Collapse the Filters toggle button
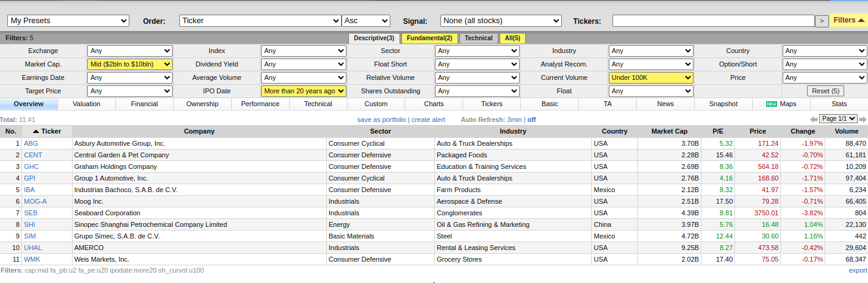The image size is (868, 283). click(848, 21)
